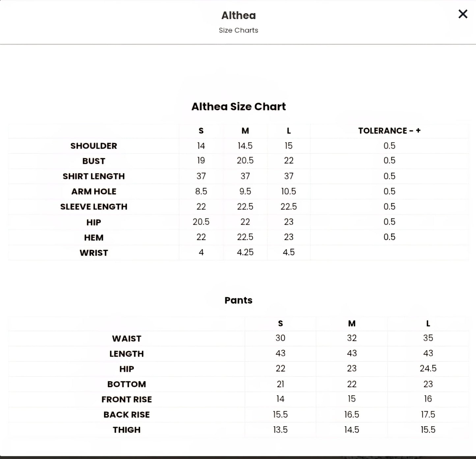
Task: Click the ARM HOLE row label
Action: [x=94, y=191]
